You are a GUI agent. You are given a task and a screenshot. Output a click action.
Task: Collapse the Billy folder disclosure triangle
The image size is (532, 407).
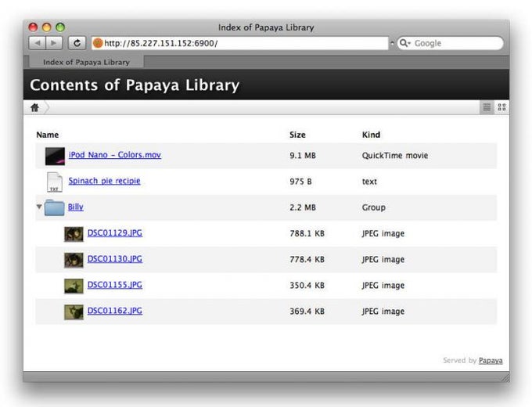click(39, 207)
